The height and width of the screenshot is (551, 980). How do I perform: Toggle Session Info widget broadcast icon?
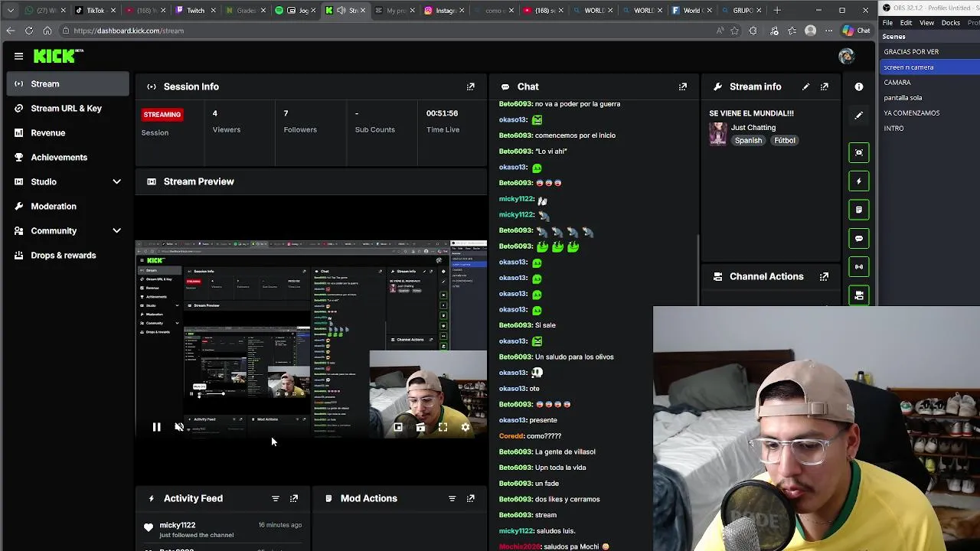pyautogui.click(x=859, y=266)
